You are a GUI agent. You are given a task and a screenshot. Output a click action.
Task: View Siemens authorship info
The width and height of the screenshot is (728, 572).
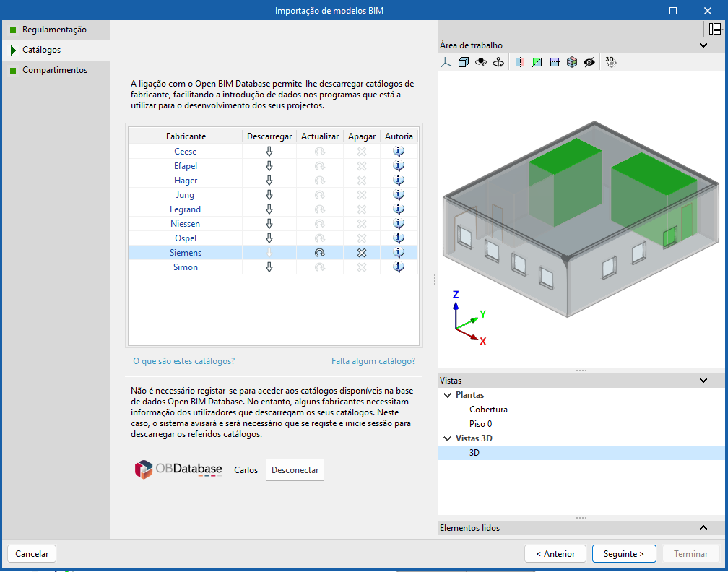[399, 253]
